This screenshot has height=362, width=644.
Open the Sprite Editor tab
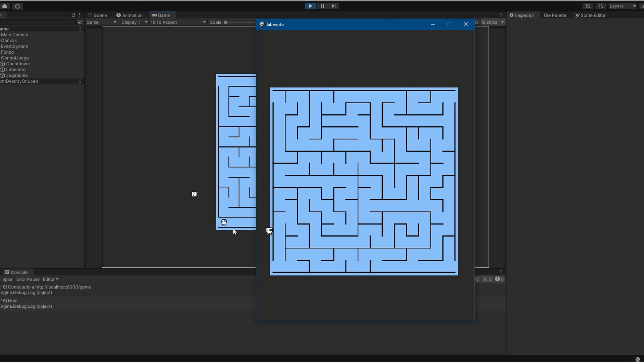590,15
